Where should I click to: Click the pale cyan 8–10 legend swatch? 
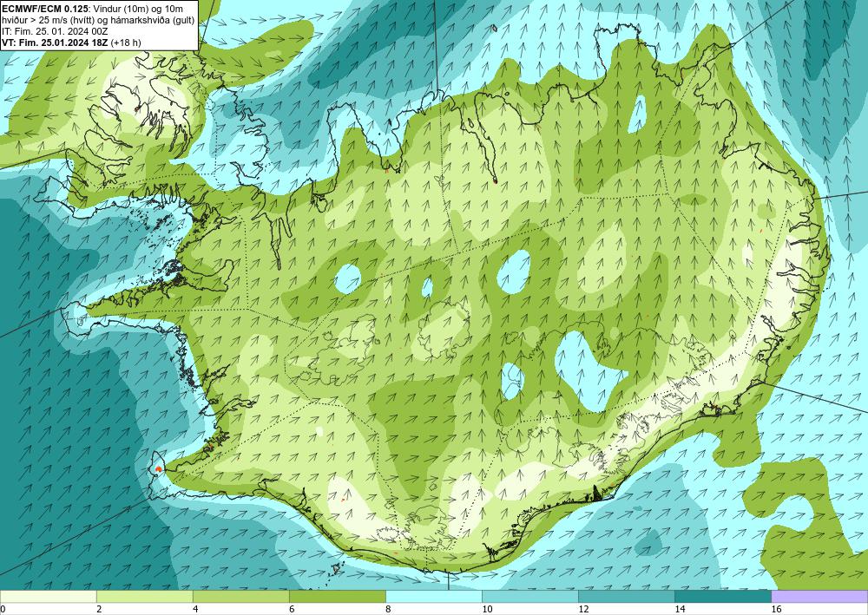point(433,596)
